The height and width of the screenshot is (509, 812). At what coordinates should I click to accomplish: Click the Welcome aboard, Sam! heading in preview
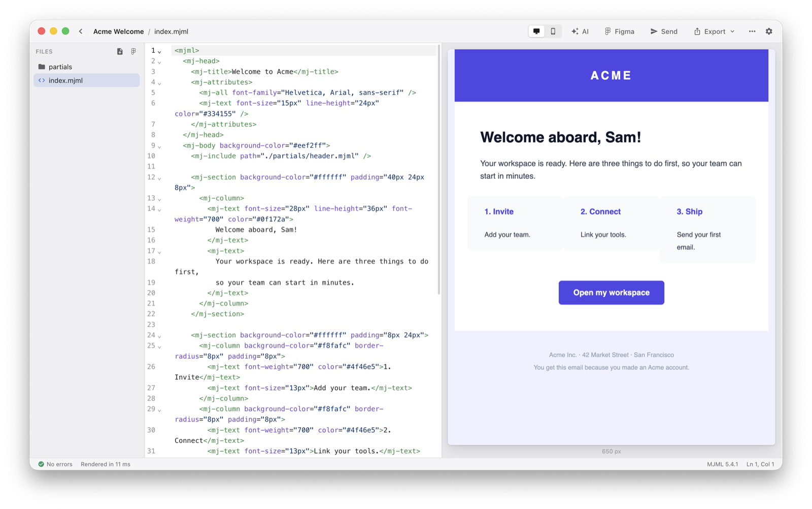(x=560, y=137)
